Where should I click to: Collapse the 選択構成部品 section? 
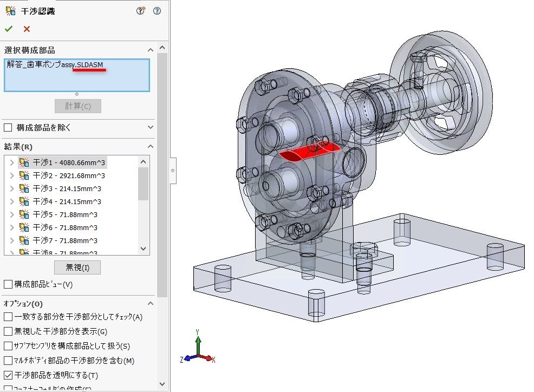click(150, 50)
